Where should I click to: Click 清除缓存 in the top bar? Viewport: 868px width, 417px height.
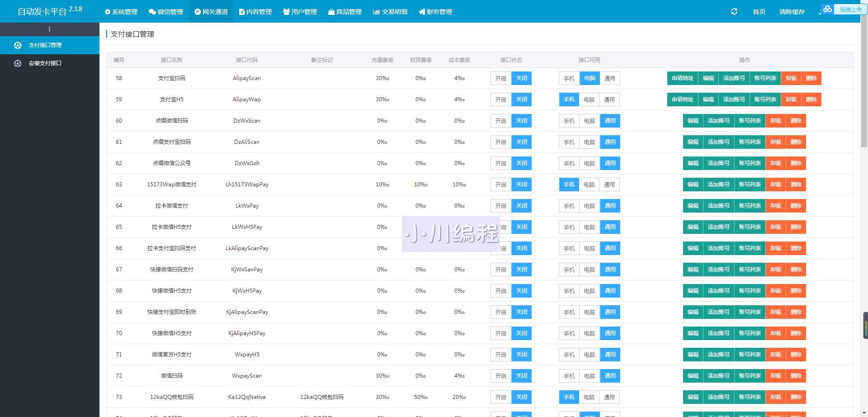792,12
